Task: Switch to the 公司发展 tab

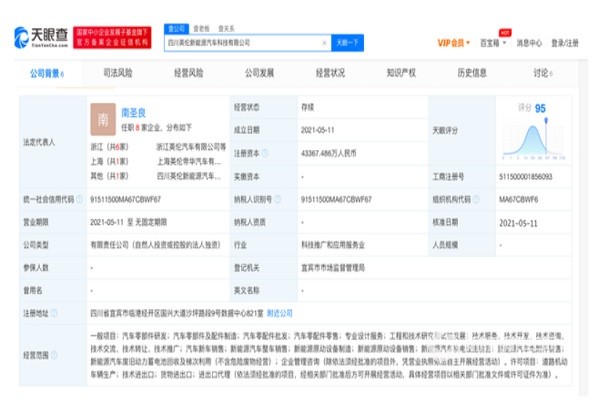Action: point(259,73)
